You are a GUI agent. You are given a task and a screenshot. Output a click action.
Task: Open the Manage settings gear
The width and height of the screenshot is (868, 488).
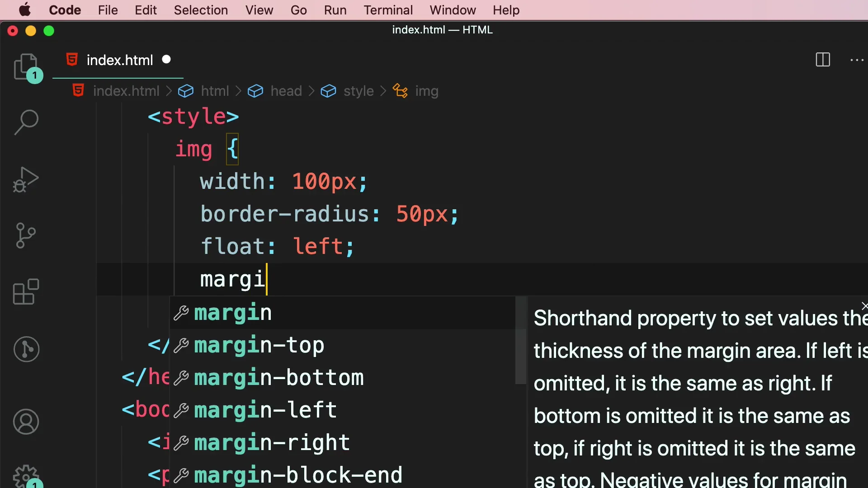26,477
